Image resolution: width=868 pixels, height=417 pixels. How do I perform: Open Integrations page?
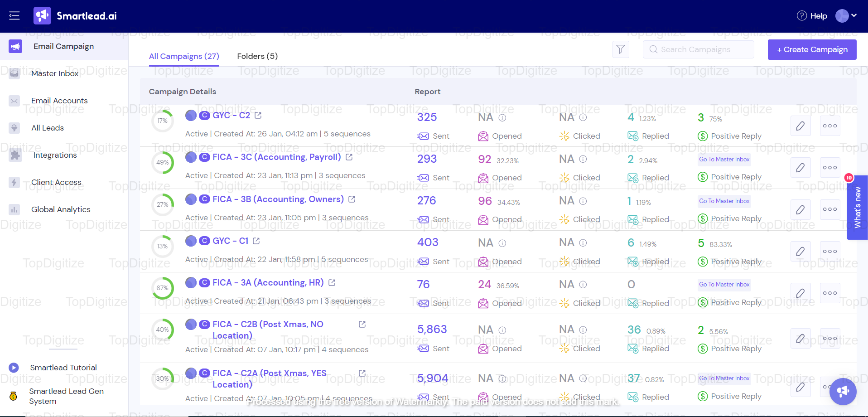click(x=55, y=155)
